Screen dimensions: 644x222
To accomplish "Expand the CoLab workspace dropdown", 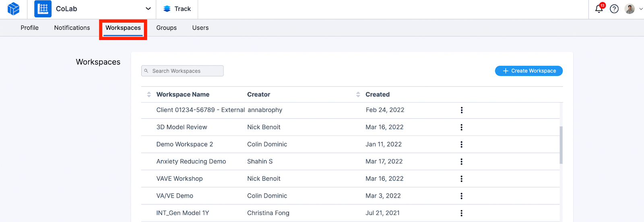I will pos(148,9).
